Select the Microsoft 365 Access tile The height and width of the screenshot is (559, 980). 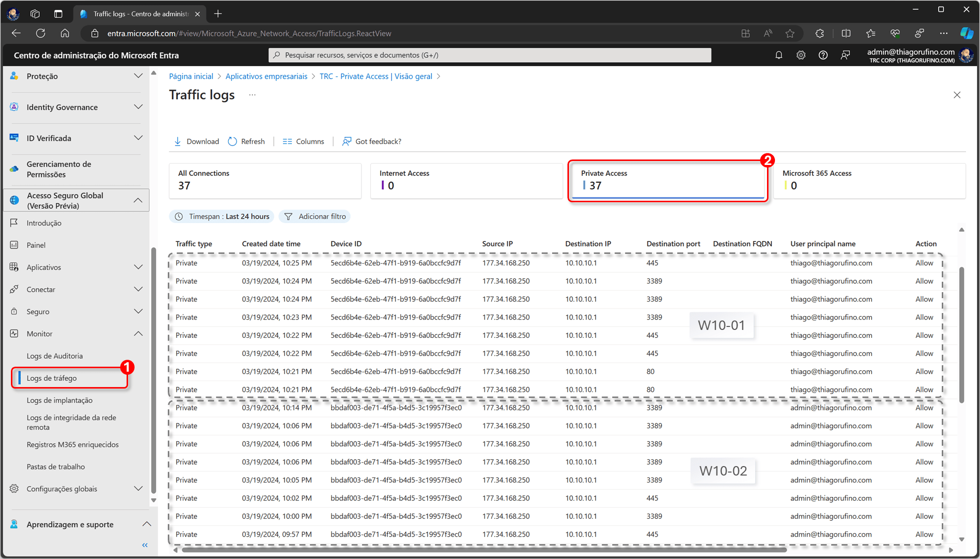click(x=869, y=181)
